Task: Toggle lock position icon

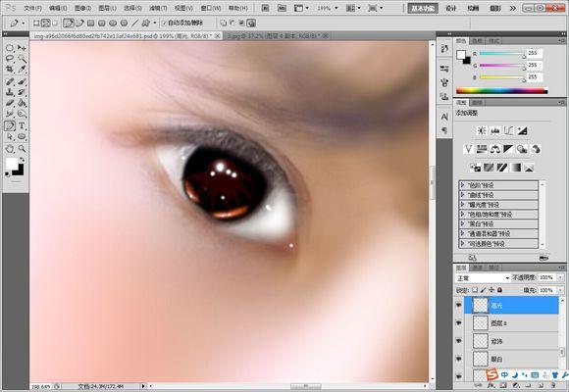Action: (x=491, y=290)
